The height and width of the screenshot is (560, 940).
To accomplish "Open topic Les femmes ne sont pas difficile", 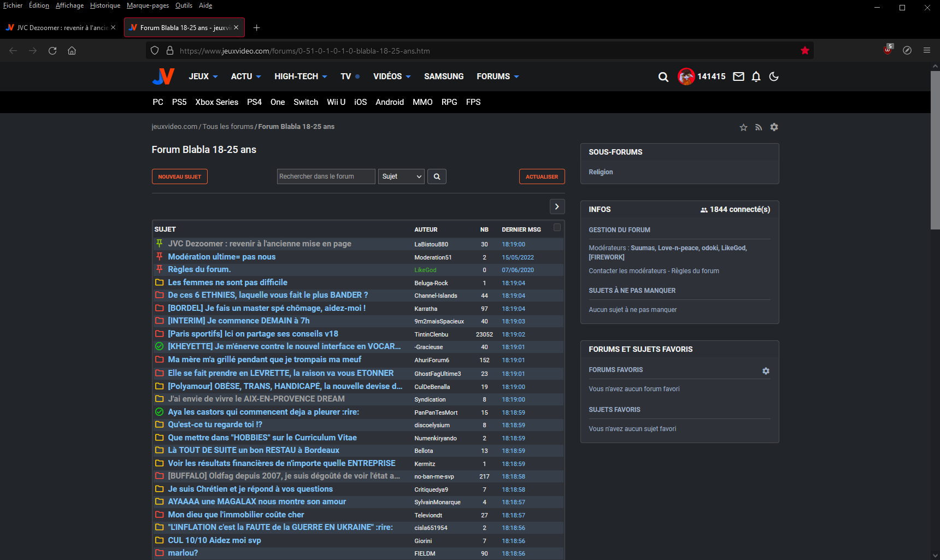I will tap(227, 282).
